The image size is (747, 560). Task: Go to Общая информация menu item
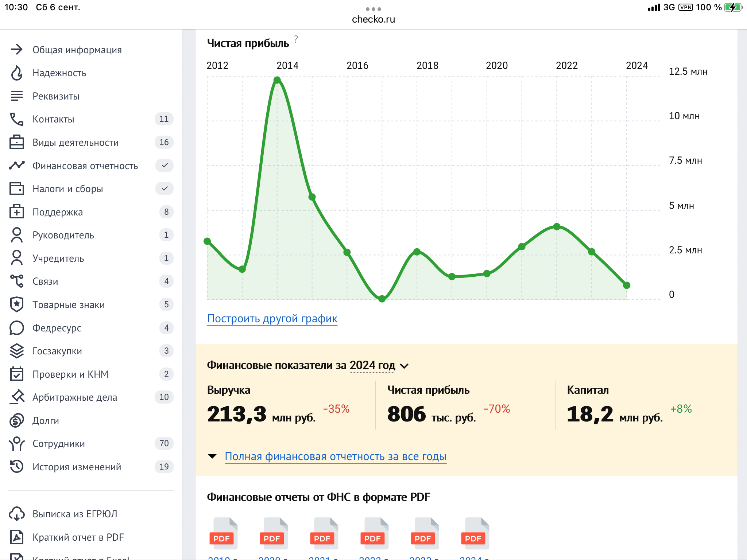click(x=77, y=50)
